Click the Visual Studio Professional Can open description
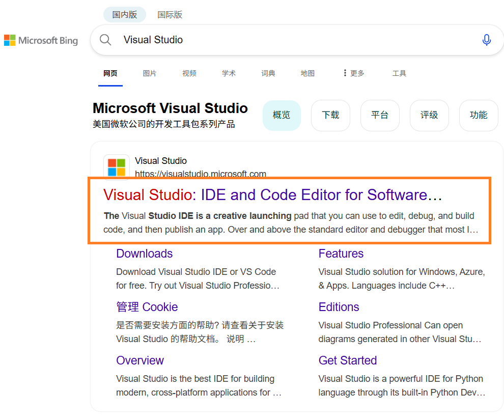 click(400, 332)
